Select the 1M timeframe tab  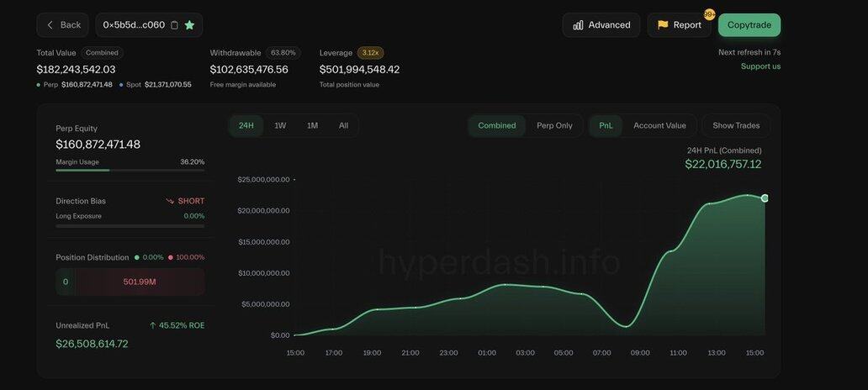(x=312, y=125)
